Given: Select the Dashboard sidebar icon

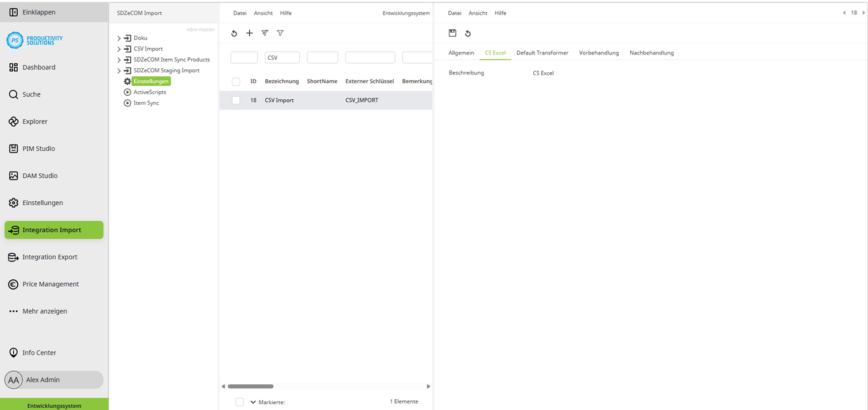Looking at the screenshot, I should 13,67.
